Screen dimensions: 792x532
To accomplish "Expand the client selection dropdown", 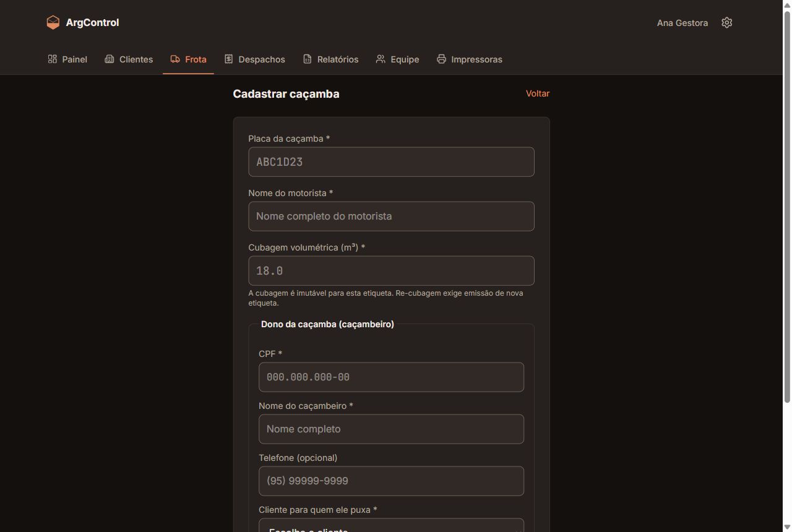I will pos(391,525).
